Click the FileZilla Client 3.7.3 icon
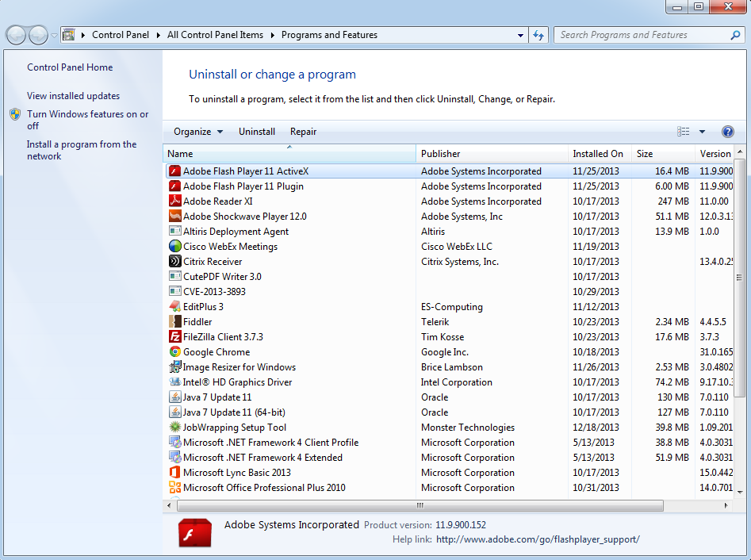 tap(175, 336)
